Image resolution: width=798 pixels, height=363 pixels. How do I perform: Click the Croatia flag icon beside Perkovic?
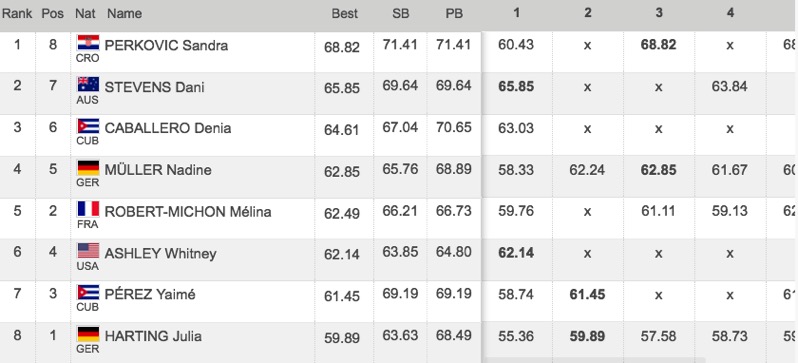click(88, 42)
